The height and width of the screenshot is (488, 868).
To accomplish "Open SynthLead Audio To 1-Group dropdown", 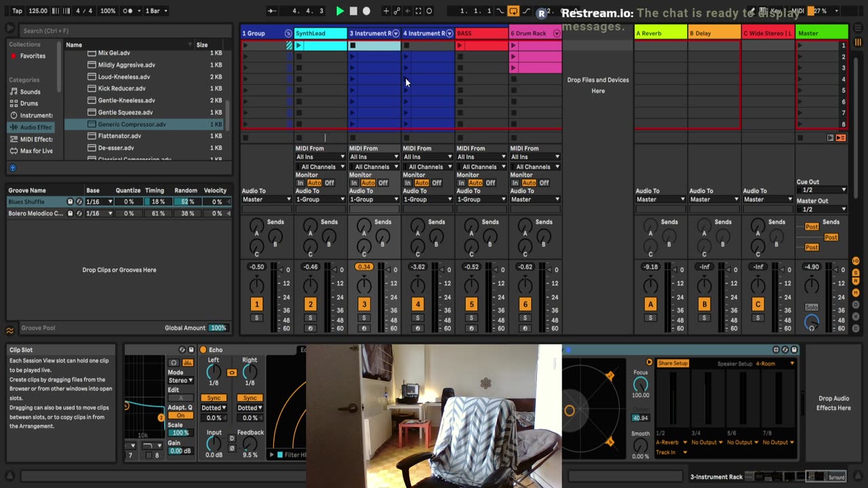I will (320, 199).
